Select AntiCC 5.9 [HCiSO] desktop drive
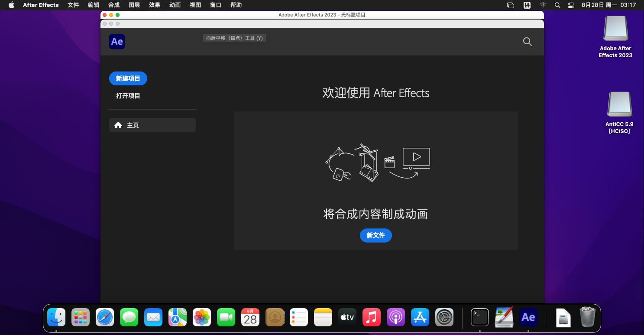 pos(619,113)
